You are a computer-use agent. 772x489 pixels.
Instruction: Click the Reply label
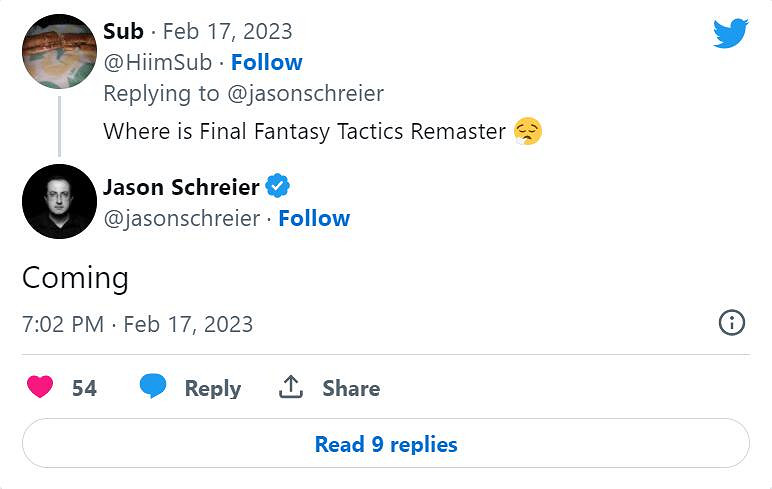[212, 388]
